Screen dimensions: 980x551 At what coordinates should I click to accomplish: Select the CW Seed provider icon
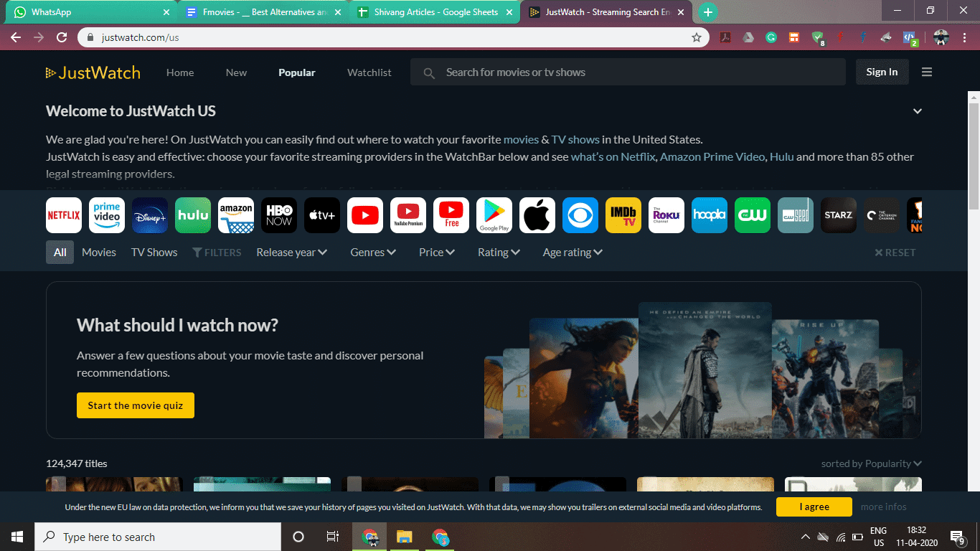tap(796, 215)
